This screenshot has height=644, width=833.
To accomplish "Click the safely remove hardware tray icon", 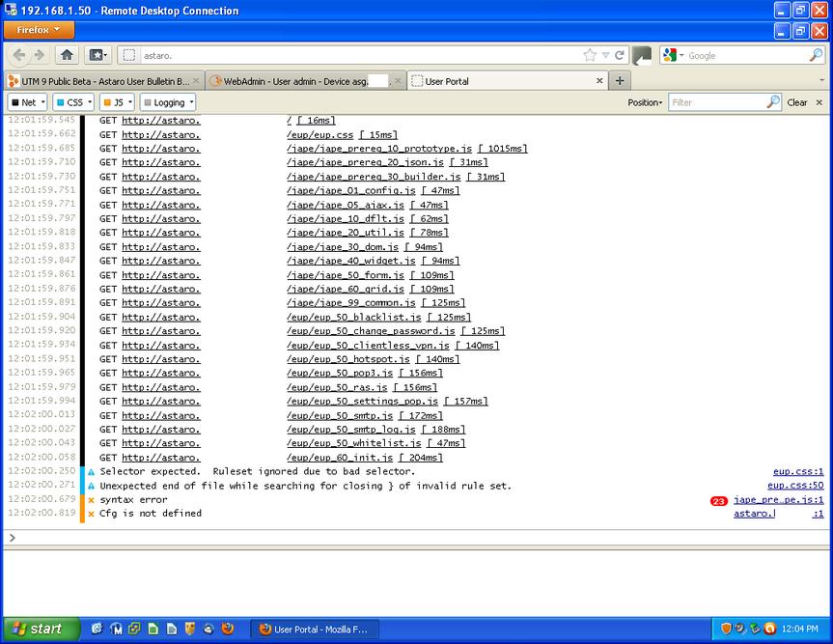I will (x=755, y=629).
